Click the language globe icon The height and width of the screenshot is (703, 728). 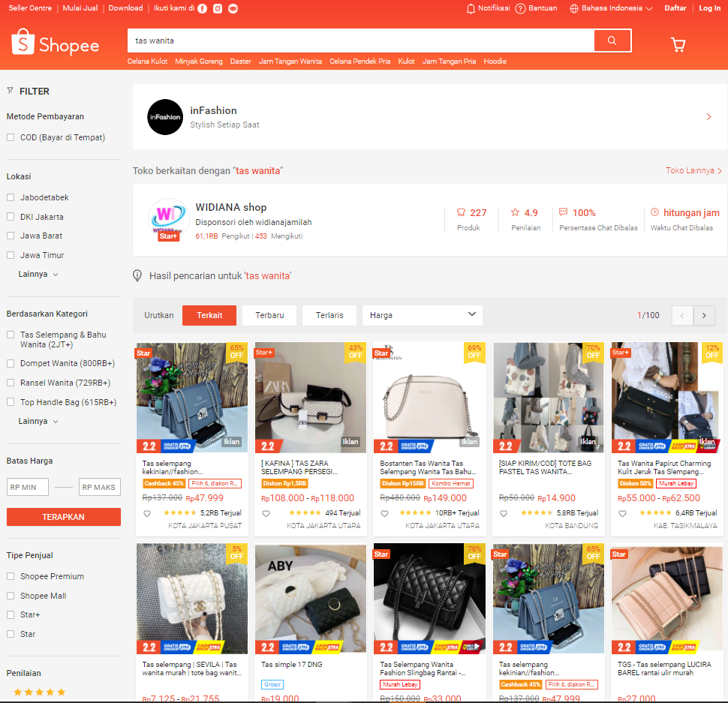(574, 8)
